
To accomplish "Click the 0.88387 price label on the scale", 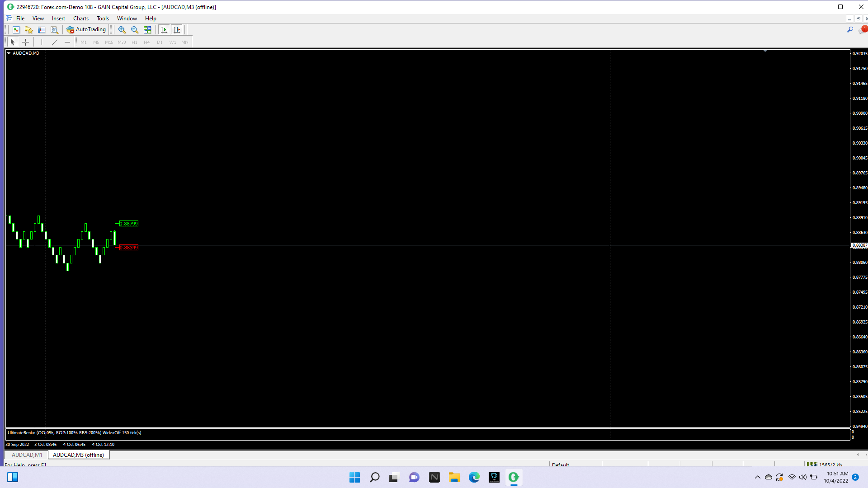I will tap(859, 245).
